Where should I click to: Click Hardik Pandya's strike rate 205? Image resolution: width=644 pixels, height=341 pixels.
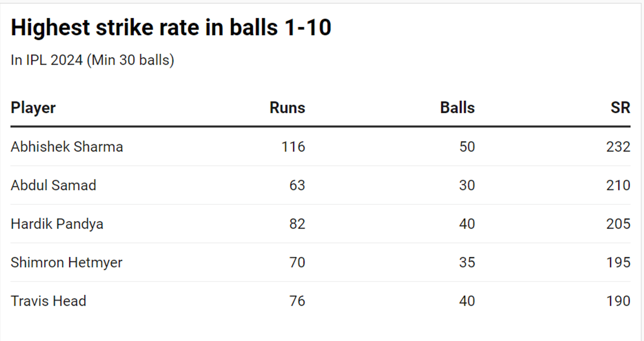pos(618,224)
